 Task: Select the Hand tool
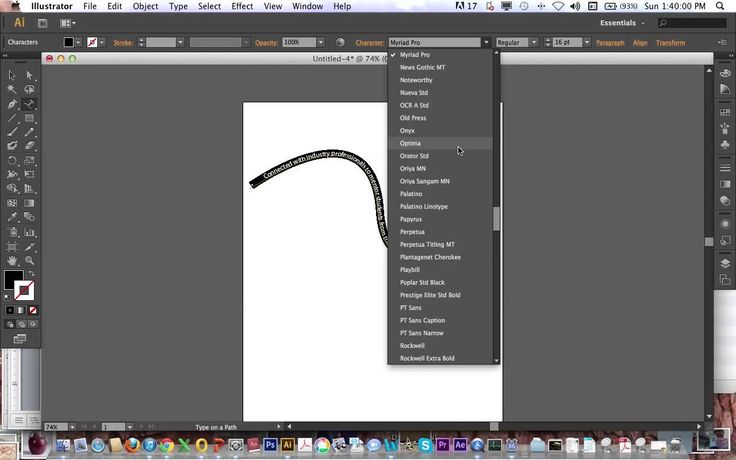[x=12, y=260]
